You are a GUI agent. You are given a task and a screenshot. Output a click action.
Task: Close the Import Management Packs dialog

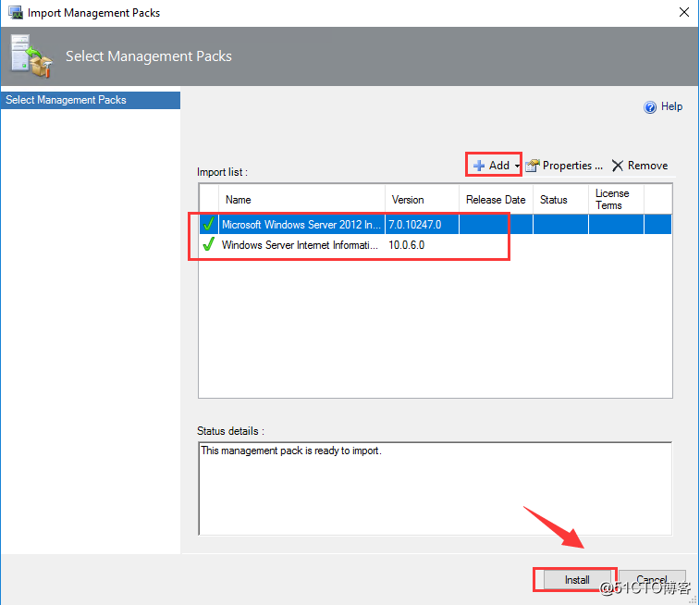[x=684, y=12]
